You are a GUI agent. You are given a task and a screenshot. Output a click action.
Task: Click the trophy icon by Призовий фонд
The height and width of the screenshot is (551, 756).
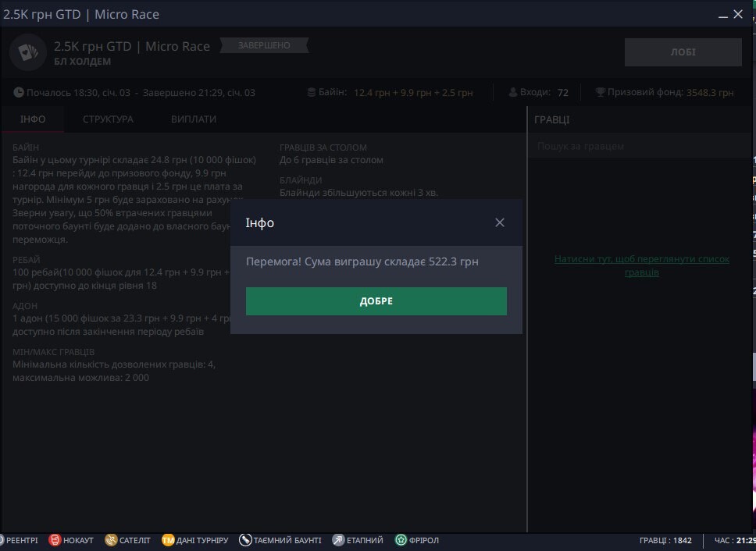601,92
